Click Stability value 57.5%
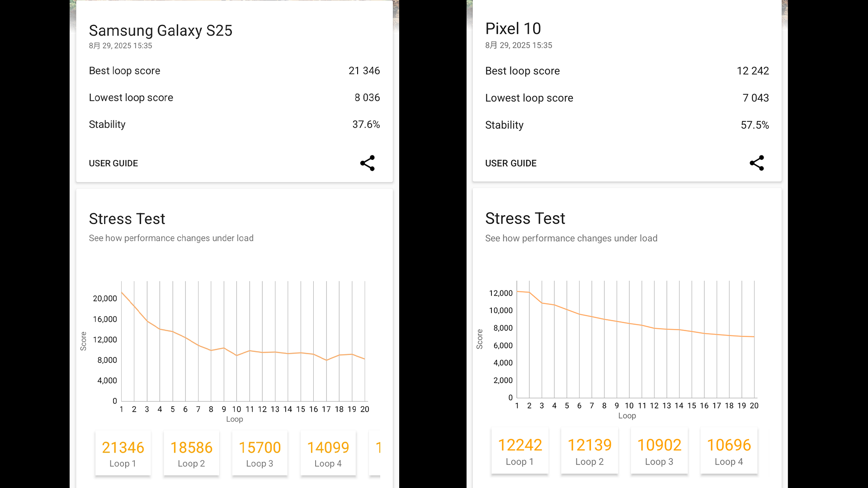Screen dimensions: 868x488 pos(755,125)
